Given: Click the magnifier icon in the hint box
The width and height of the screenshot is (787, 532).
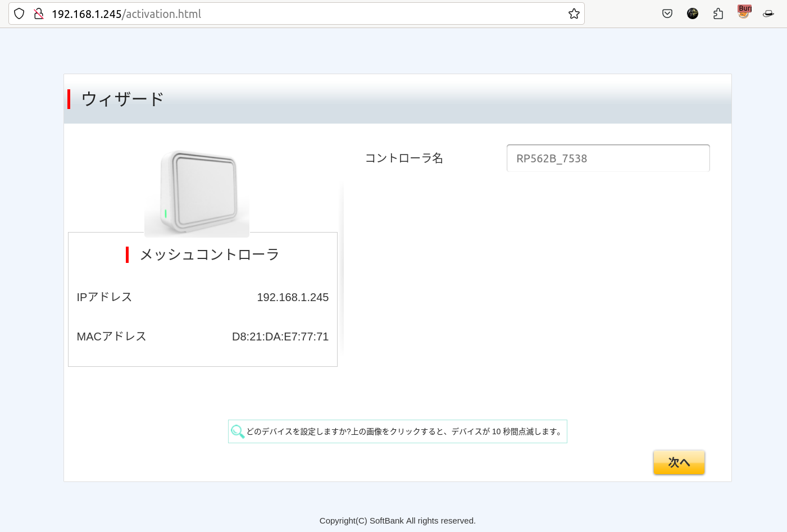Looking at the screenshot, I should click(x=238, y=431).
